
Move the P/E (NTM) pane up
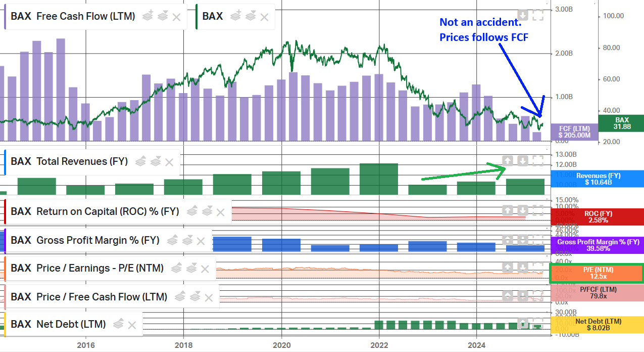click(x=508, y=267)
